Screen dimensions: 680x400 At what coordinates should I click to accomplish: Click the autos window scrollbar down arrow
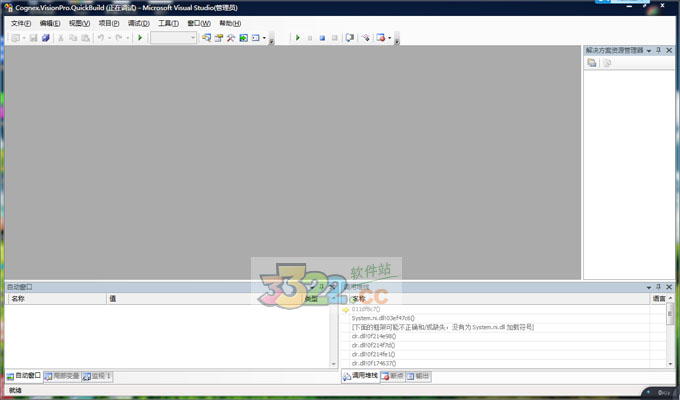tap(333, 364)
